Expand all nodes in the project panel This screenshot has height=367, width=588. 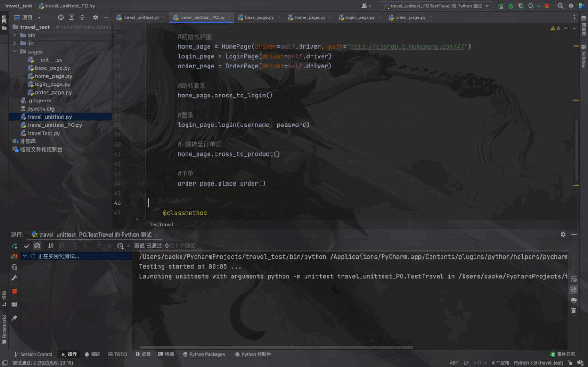pyautogui.click(x=72, y=17)
